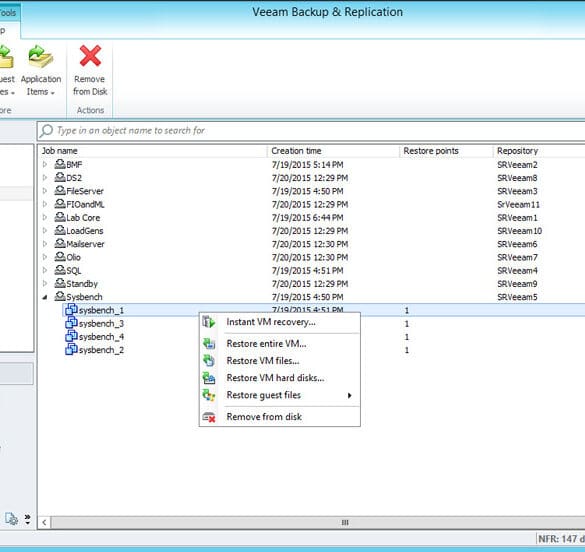The image size is (585, 552).
Task: Click the Restore entire VM menu icon
Action: pos(209,343)
